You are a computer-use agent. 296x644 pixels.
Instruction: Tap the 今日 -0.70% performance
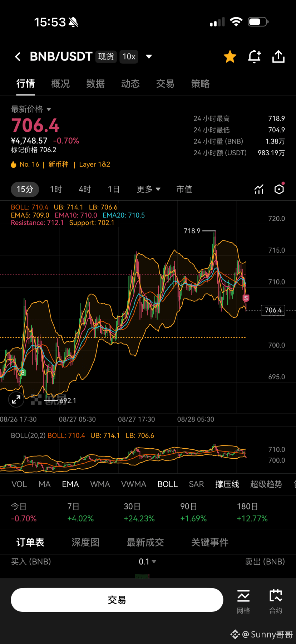click(24, 512)
